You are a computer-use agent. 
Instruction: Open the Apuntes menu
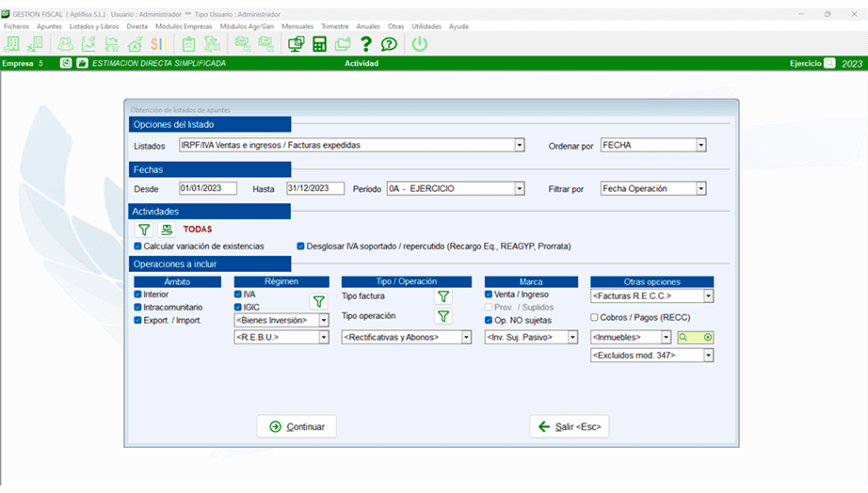coord(49,26)
